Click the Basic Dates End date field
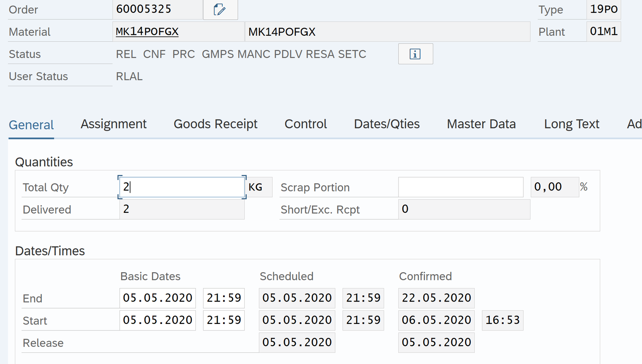The height and width of the screenshot is (364, 642). point(157,298)
